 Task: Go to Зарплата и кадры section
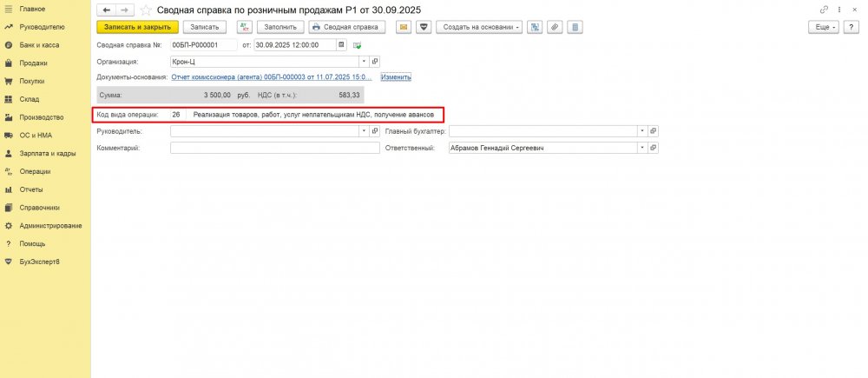(x=47, y=153)
